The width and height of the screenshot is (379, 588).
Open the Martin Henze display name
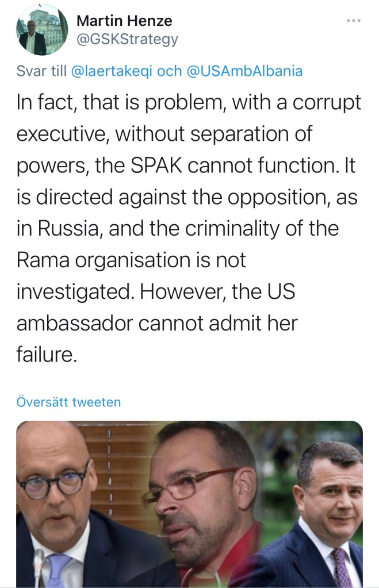[x=124, y=21]
